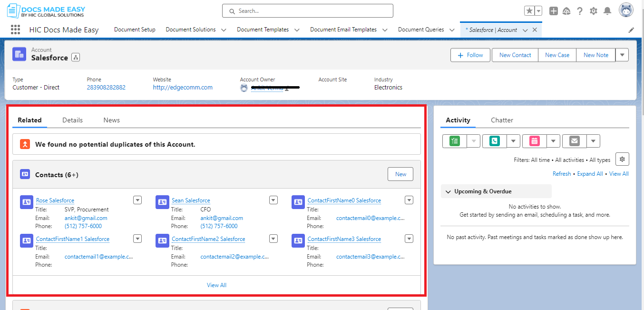The image size is (644, 310).
Task: Click the Follow button
Action: [x=471, y=55]
